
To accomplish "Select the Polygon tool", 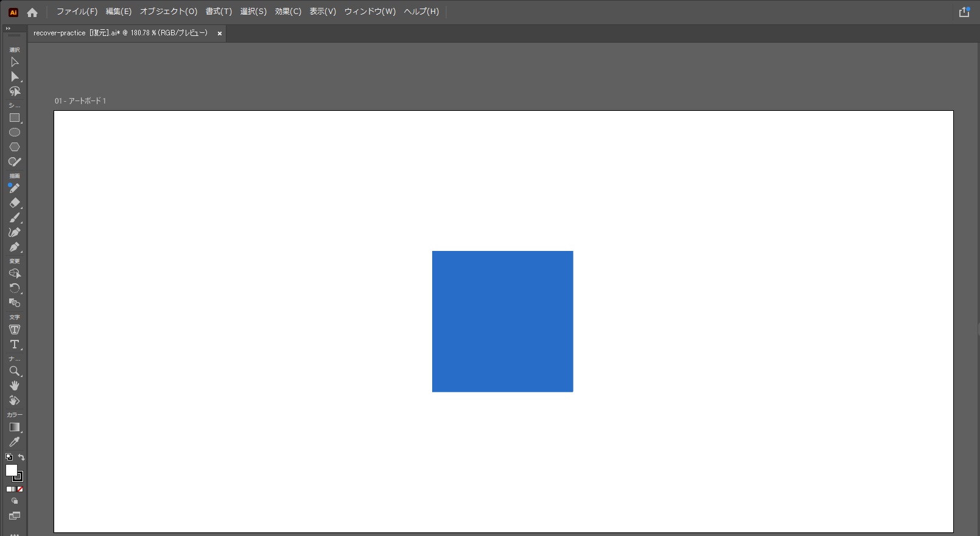I will pos(15,147).
